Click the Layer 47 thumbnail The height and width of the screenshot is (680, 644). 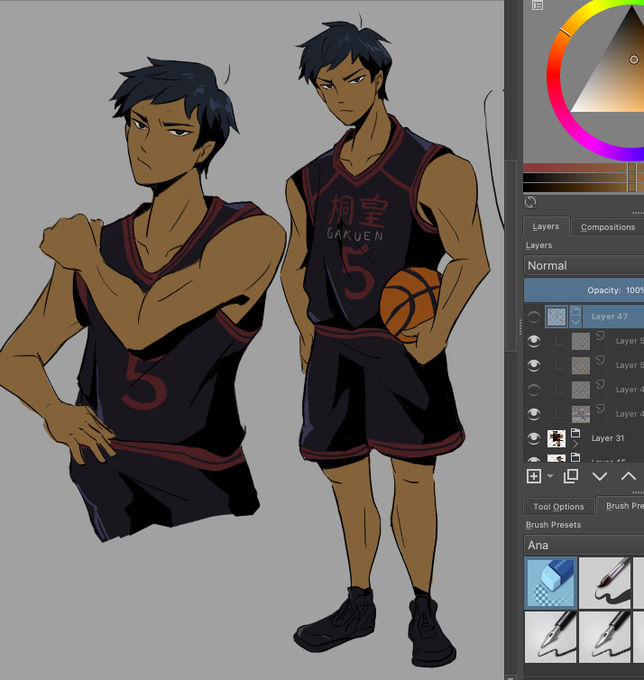point(556,317)
